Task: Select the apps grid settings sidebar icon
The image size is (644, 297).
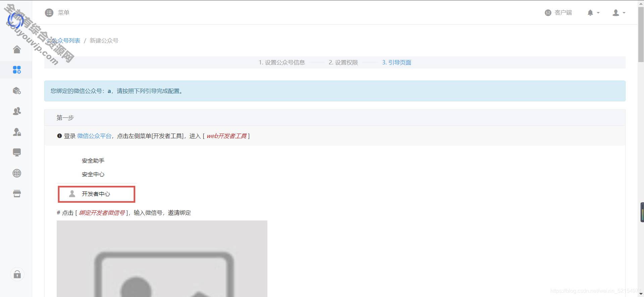Action: [x=17, y=70]
